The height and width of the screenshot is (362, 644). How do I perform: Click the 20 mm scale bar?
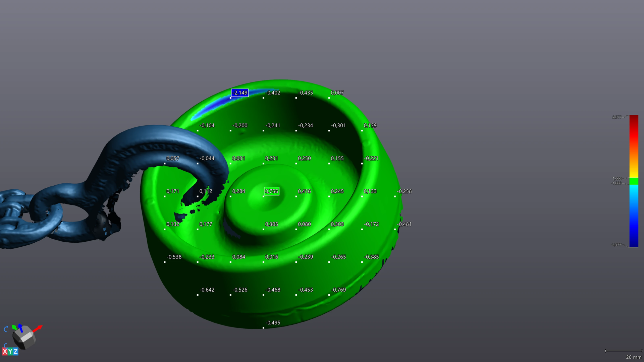pyautogui.click(x=624, y=351)
